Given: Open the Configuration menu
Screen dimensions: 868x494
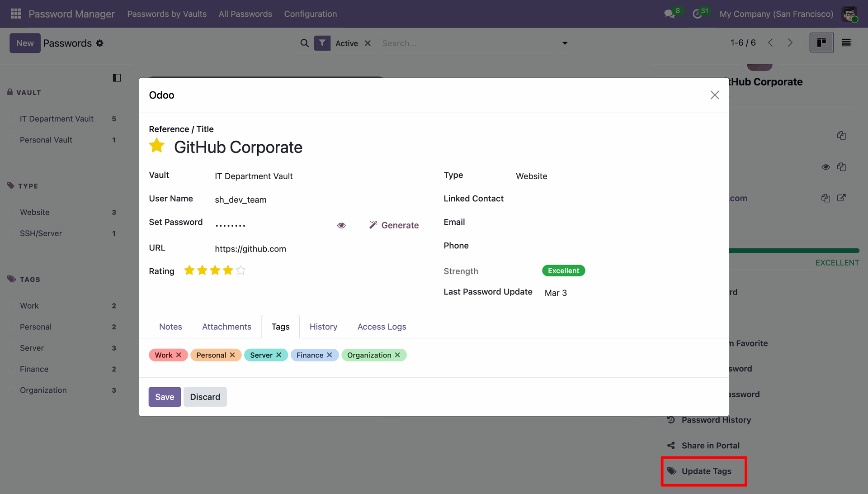Looking at the screenshot, I should (x=311, y=14).
